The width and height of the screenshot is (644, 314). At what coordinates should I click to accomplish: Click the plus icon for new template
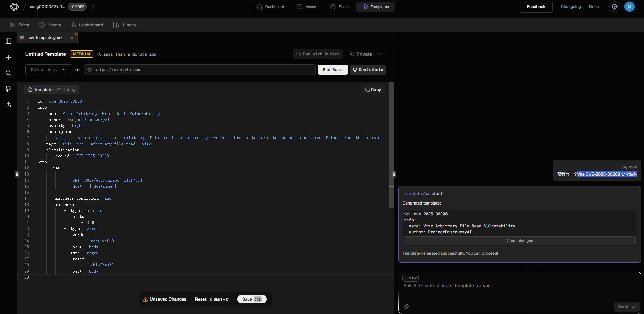(9, 57)
